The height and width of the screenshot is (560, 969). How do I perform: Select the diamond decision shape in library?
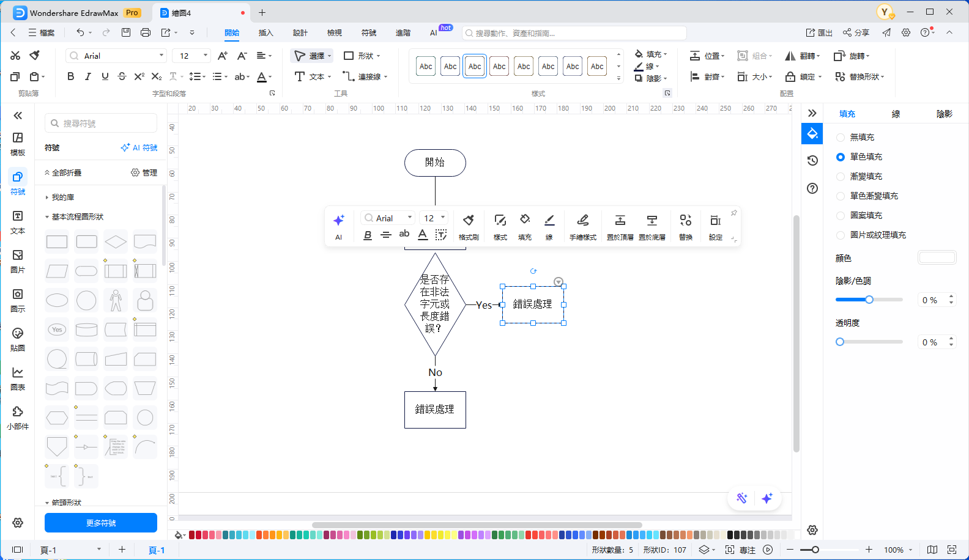click(116, 241)
